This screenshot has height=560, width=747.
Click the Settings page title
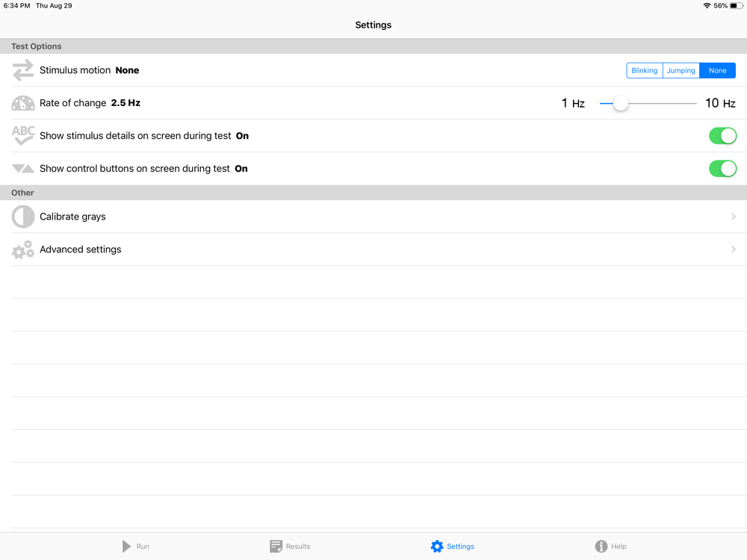point(373,25)
